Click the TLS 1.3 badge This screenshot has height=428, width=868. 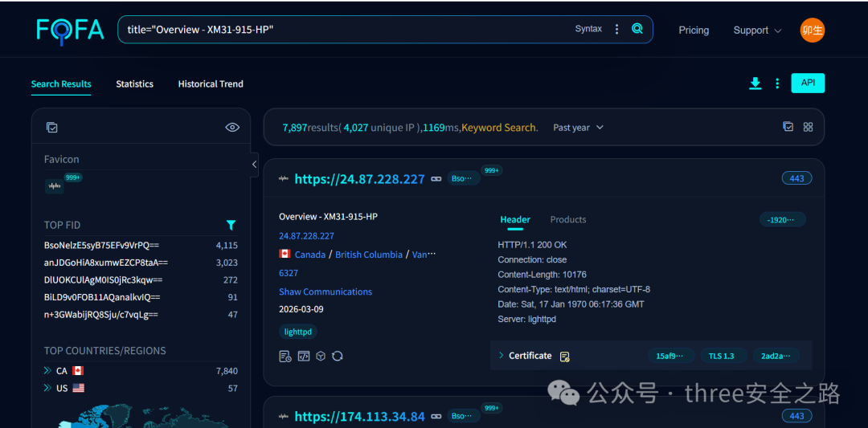(x=723, y=356)
